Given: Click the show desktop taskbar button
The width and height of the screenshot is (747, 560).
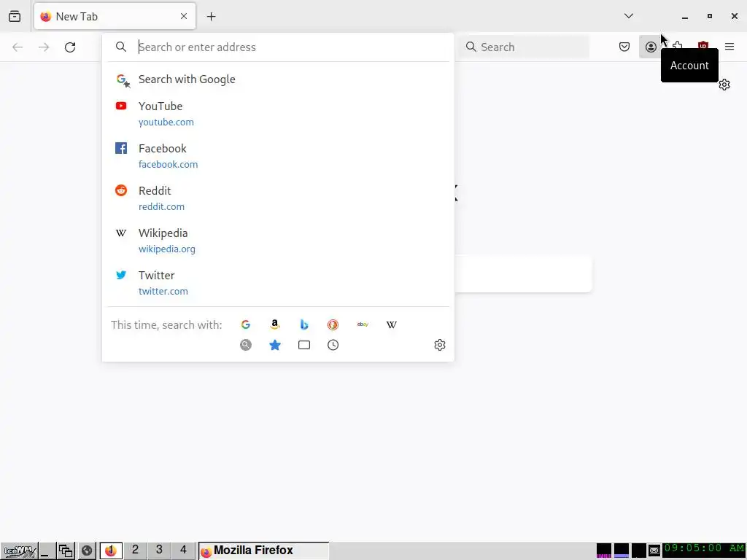Looking at the screenshot, I should click(46, 551).
